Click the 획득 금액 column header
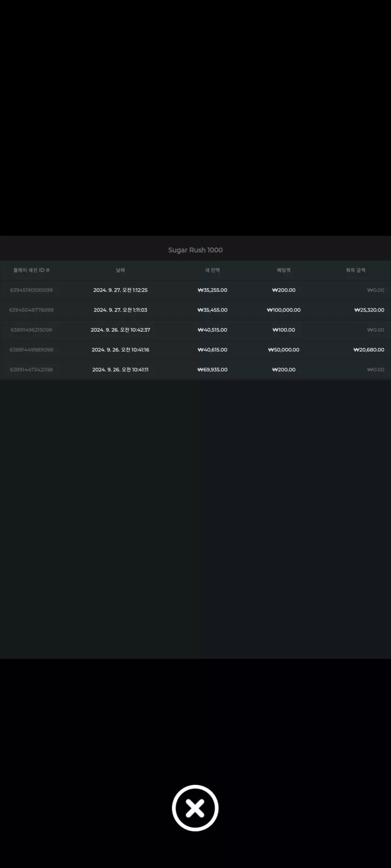The image size is (391, 868). pyautogui.click(x=356, y=270)
